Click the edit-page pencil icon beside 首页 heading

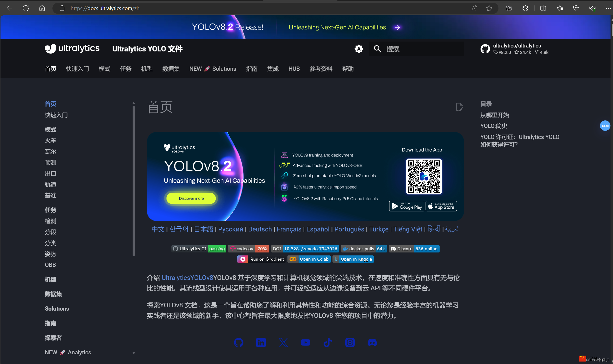coord(459,107)
